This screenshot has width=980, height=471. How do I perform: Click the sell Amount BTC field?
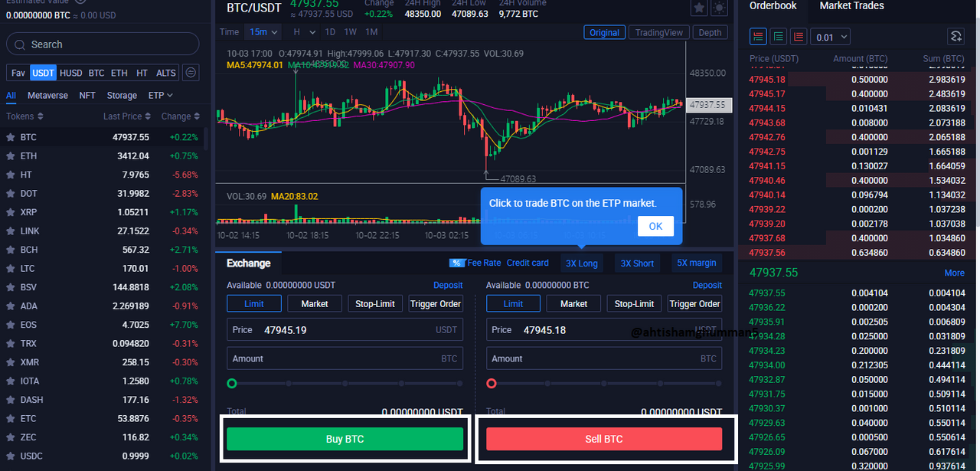click(x=604, y=358)
